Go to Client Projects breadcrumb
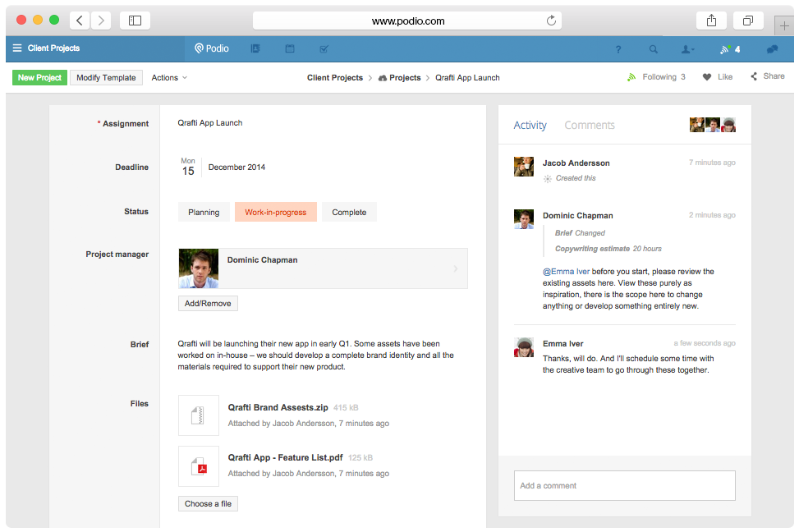 pyautogui.click(x=335, y=77)
